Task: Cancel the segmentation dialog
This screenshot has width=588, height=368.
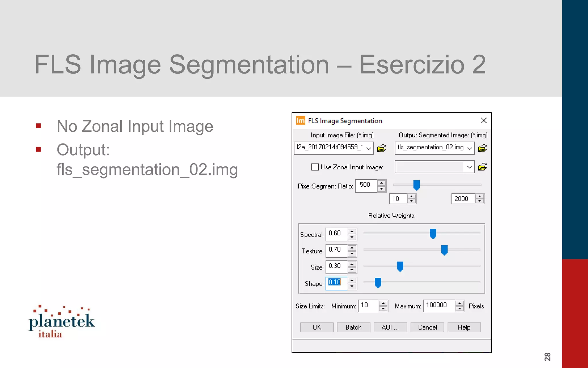Action: click(427, 327)
